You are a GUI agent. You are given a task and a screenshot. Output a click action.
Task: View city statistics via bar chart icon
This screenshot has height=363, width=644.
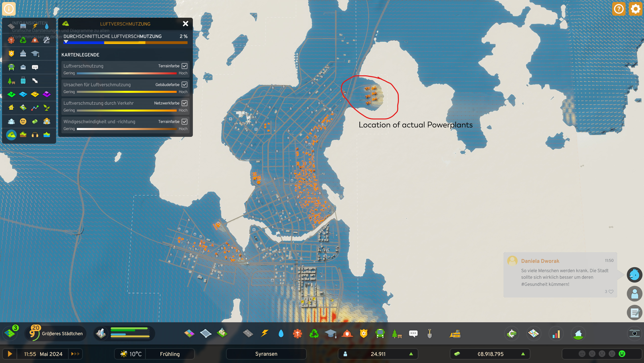click(x=556, y=333)
